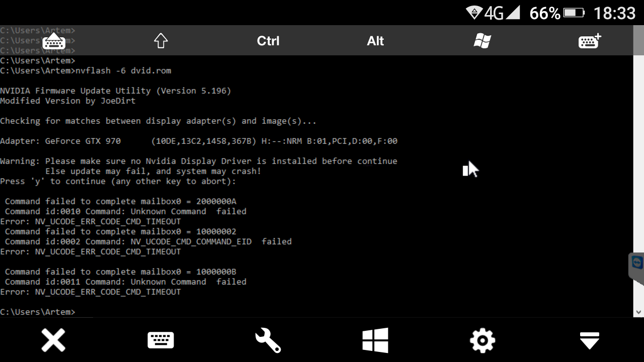Viewport: 644px width, 362px height.
Task: Tap the 4G signal indicator
Action: (x=502, y=13)
